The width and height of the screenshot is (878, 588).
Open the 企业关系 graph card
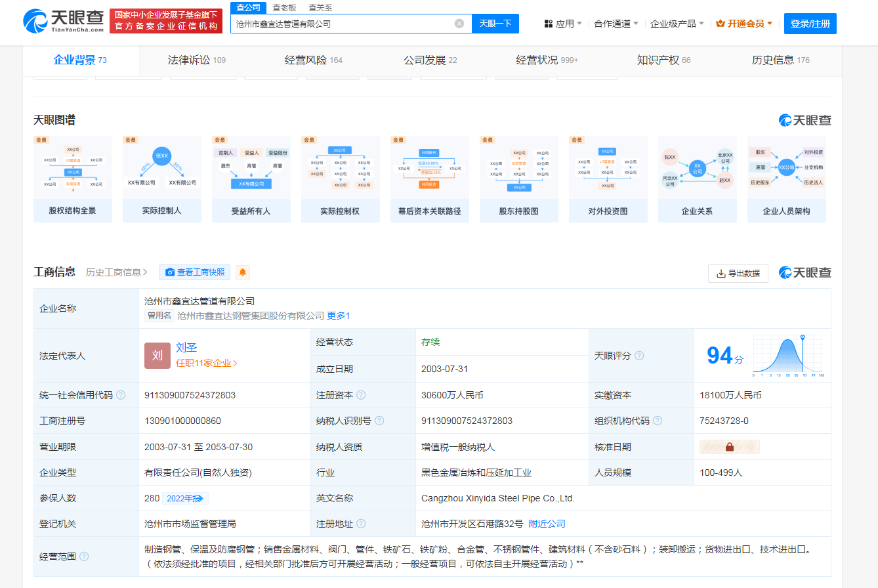click(698, 179)
